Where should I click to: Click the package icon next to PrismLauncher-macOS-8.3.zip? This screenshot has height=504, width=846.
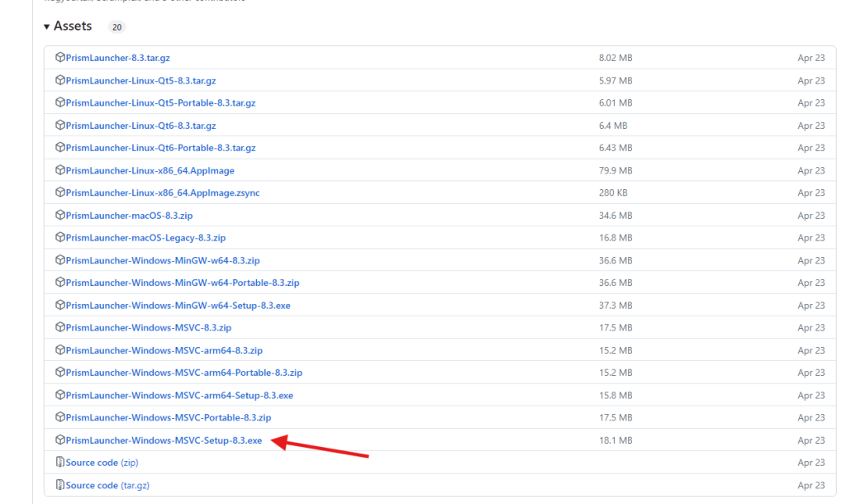(58, 215)
